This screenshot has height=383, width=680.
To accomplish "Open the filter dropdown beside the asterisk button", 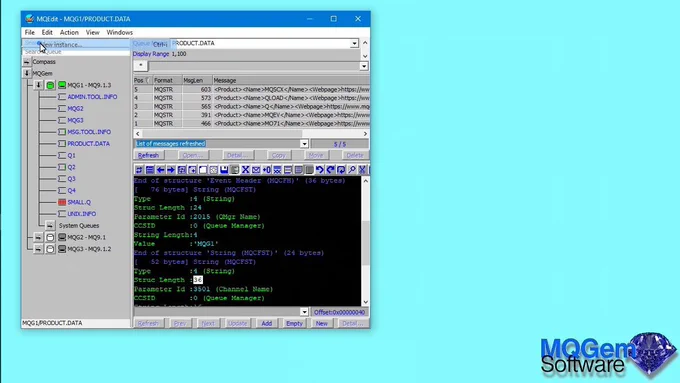I will pos(364,66).
